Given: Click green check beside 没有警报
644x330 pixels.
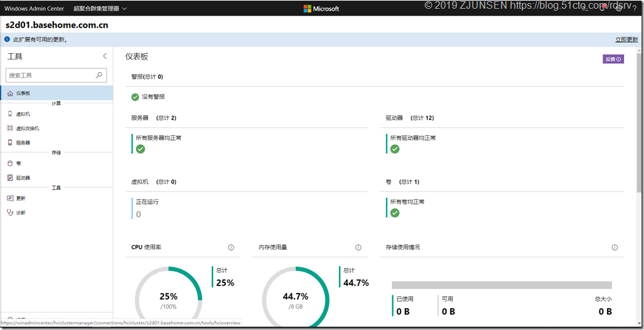Looking at the screenshot, I should pos(135,97).
